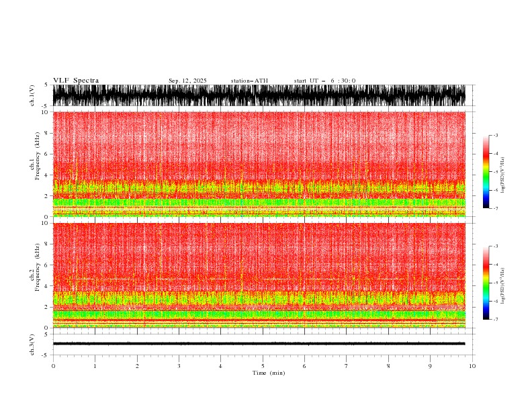Screen dimensions: 532x411
Task: Click time axis tick label '10'
Action: (x=472, y=366)
